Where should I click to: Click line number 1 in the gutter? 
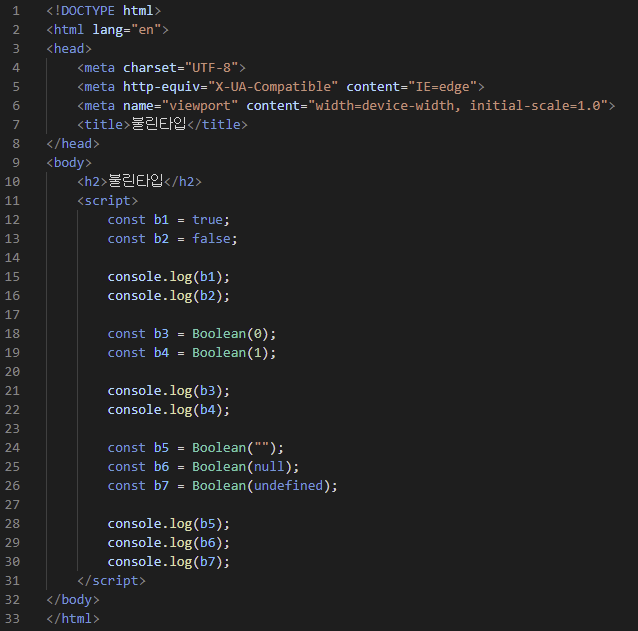pos(16,11)
